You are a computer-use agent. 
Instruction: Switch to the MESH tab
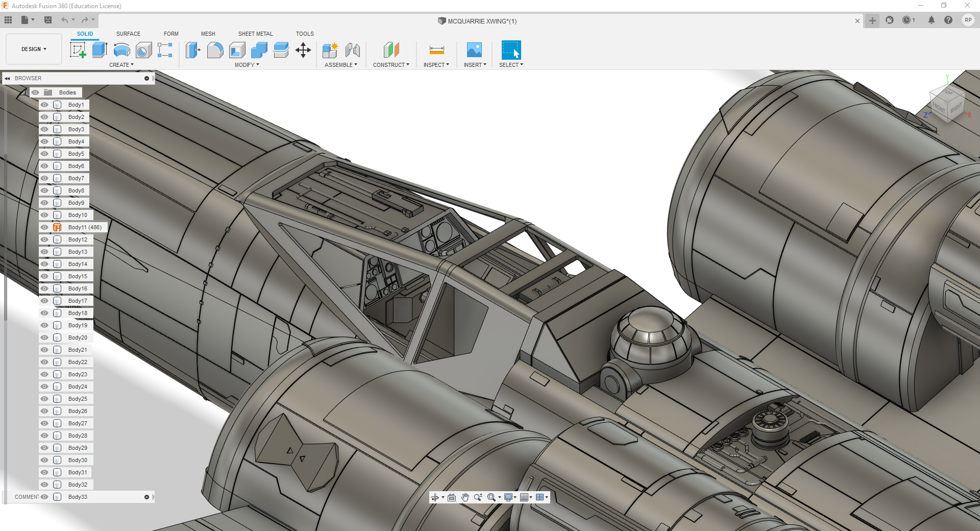pos(208,34)
